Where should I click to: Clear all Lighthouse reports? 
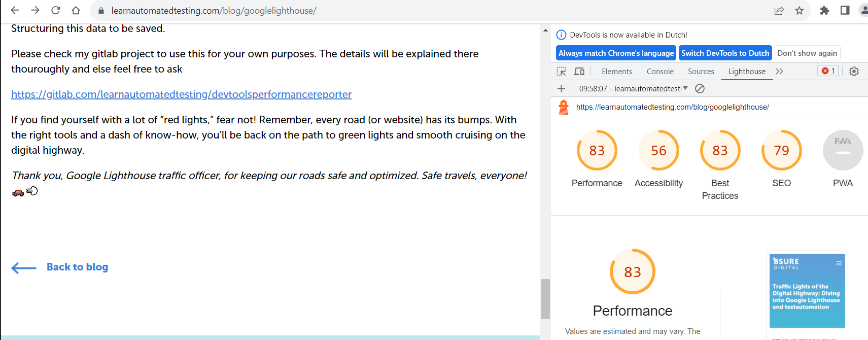pyautogui.click(x=700, y=89)
